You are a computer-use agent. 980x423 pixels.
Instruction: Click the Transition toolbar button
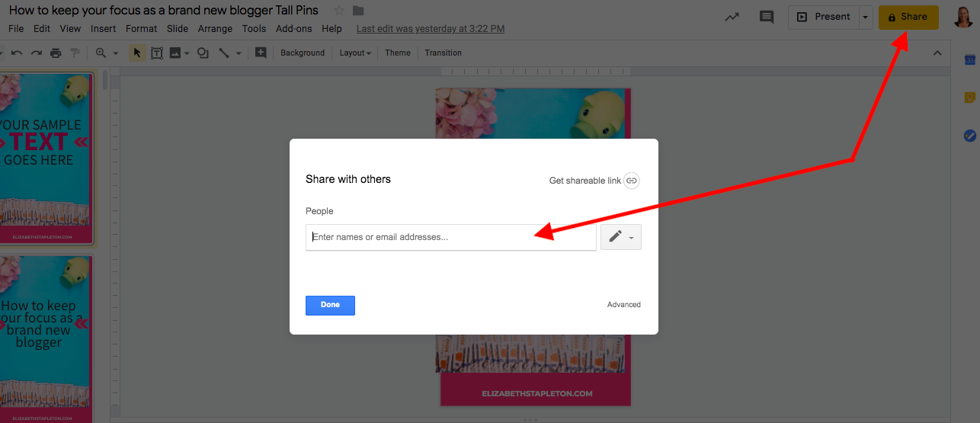click(x=444, y=53)
